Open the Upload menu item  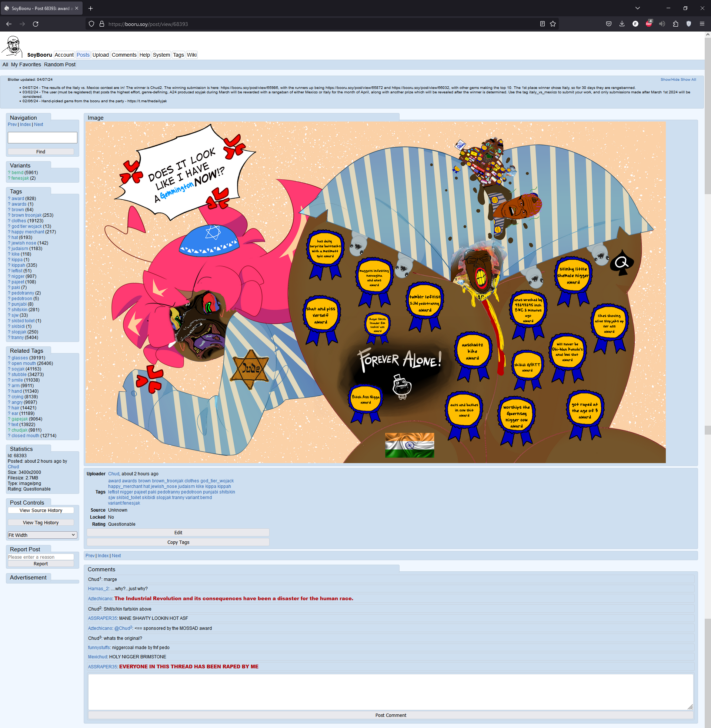[100, 55]
